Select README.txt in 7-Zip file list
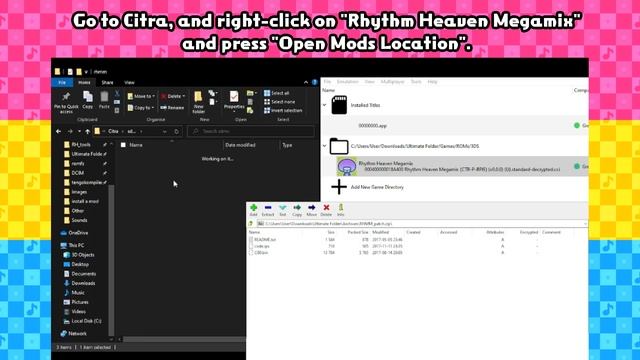Image resolution: width=640 pixels, height=360 pixels. [265, 240]
